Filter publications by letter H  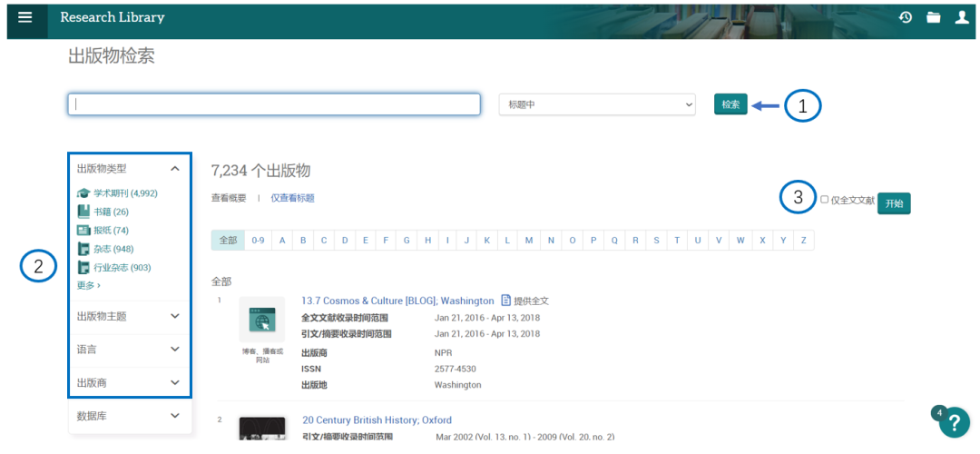[x=427, y=240]
